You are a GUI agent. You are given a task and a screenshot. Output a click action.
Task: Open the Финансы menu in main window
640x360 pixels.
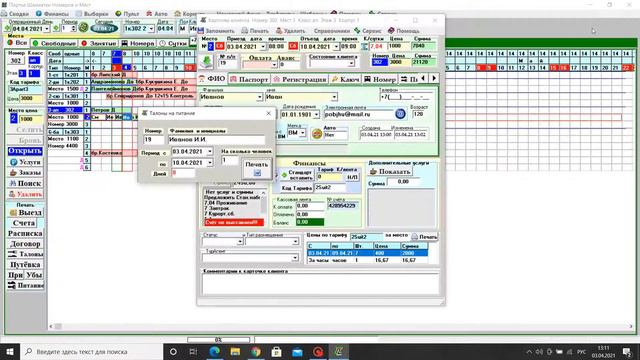pos(52,14)
